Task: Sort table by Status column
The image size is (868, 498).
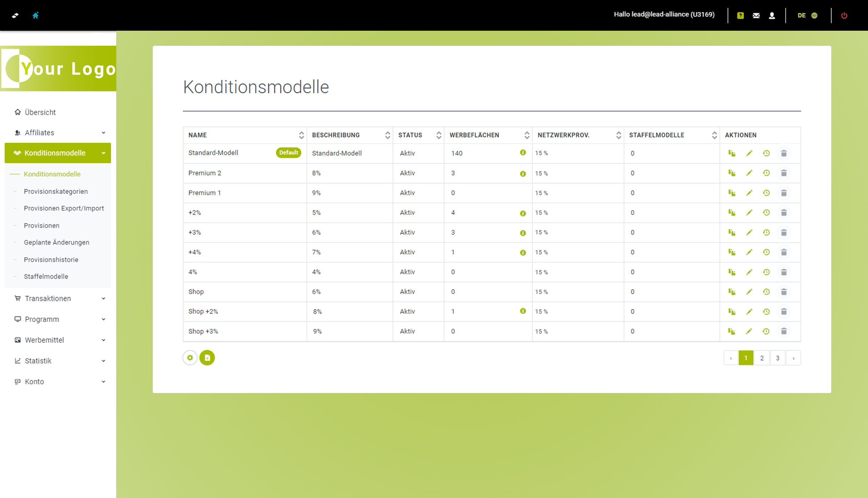Action: (x=438, y=135)
